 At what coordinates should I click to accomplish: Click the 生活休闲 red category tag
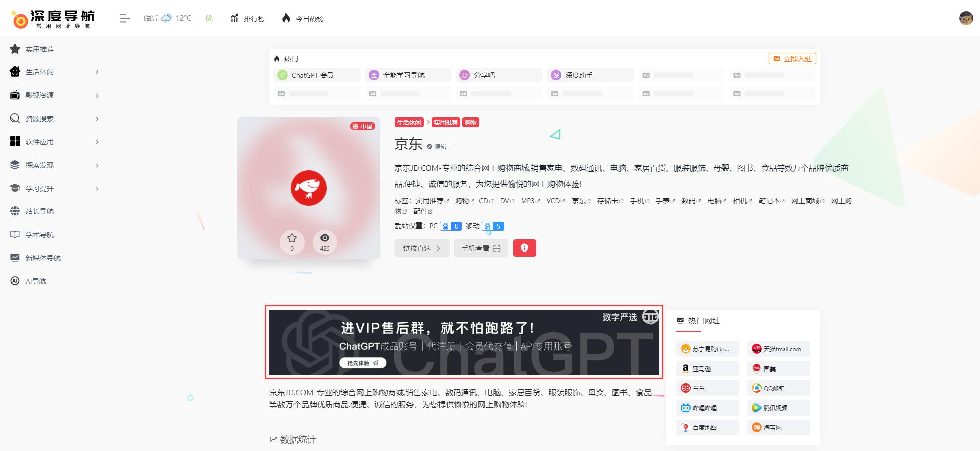point(409,122)
